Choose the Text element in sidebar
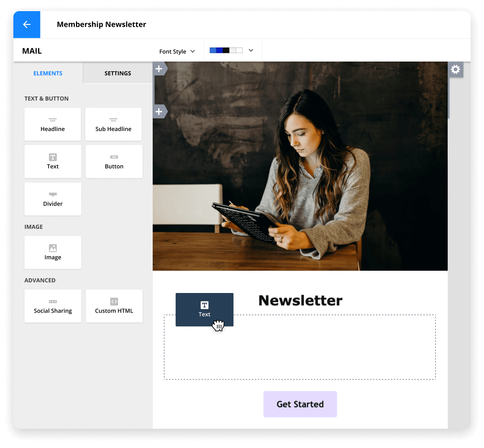This screenshot has height=448, width=484. point(53,162)
